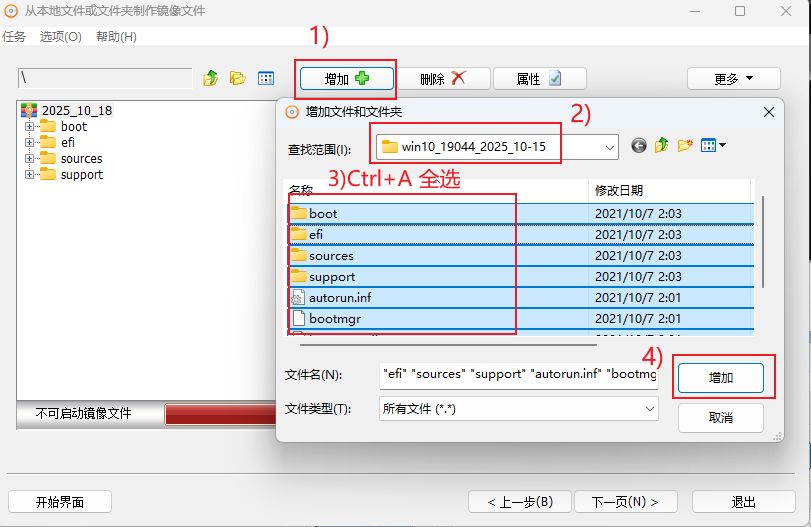Click the red capacity progress bar

coord(220,414)
